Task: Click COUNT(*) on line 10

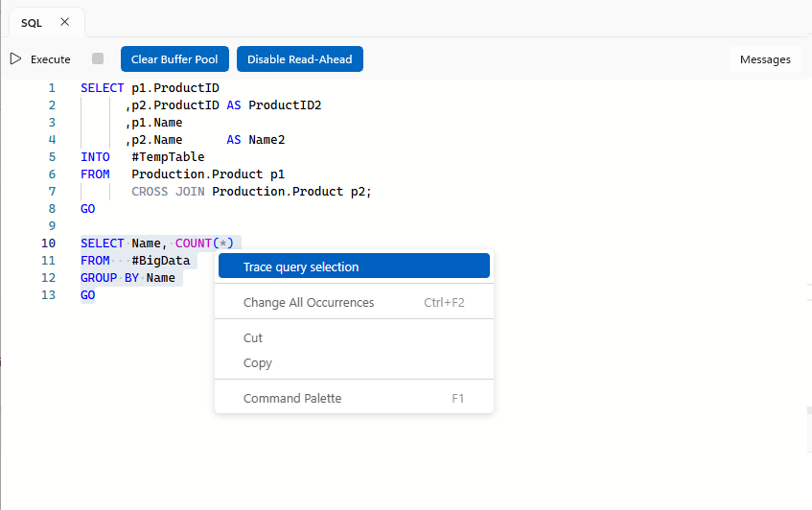Action: [x=204, y=243]
